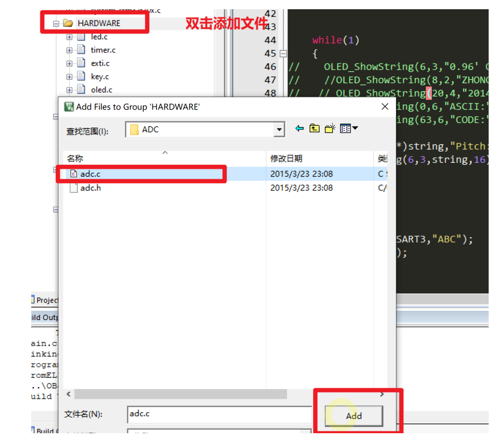504x446 pixels.
Task: Switch to the Project tab
Action: 45,300
